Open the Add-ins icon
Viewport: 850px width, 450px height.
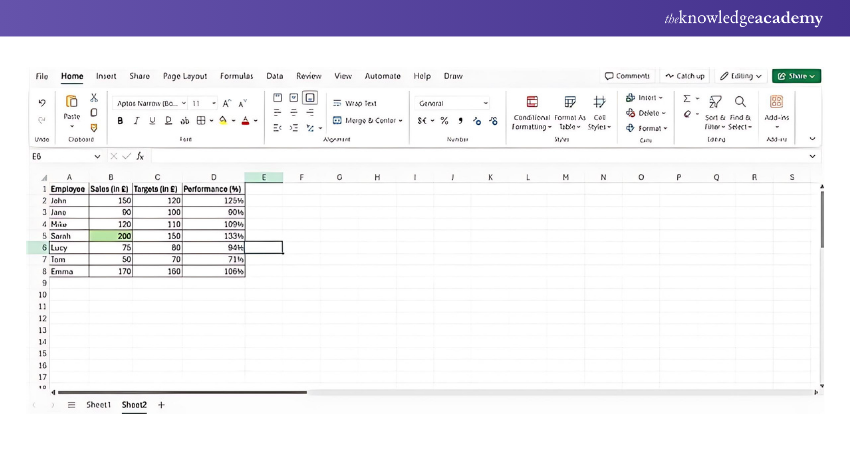click(776, 102)
